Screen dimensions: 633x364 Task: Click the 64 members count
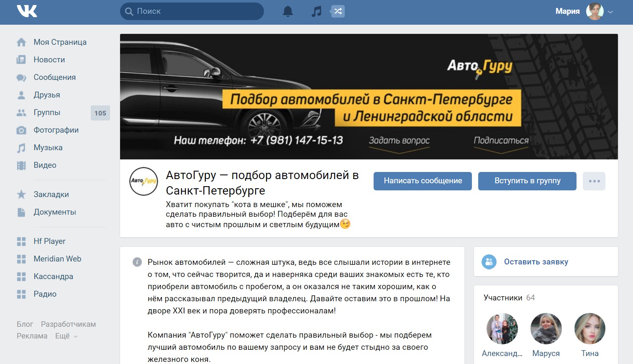pos(530,298)
